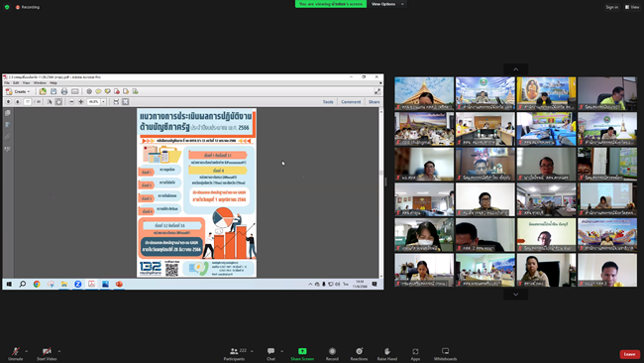Open Acrobat Share pane
The image size is (644, 363).
(374, 101)
